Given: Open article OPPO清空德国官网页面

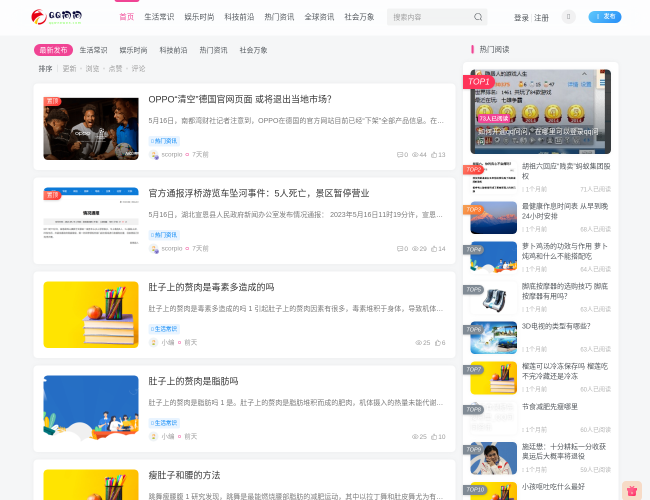Looking at the screenshot, I should [x=240, y=100].
